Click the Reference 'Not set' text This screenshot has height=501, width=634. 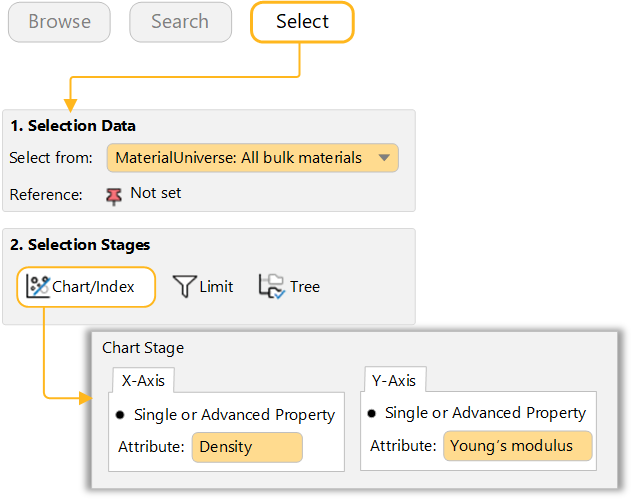(156, 193)
